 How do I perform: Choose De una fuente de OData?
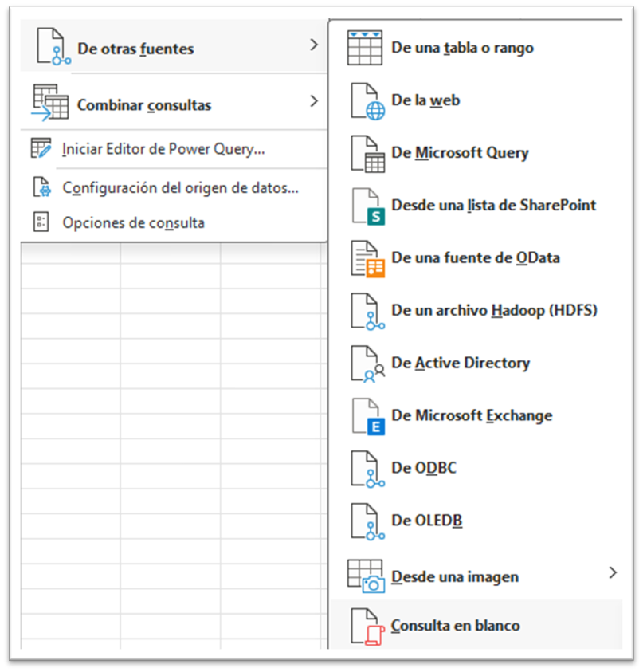[x=476, y=258]
